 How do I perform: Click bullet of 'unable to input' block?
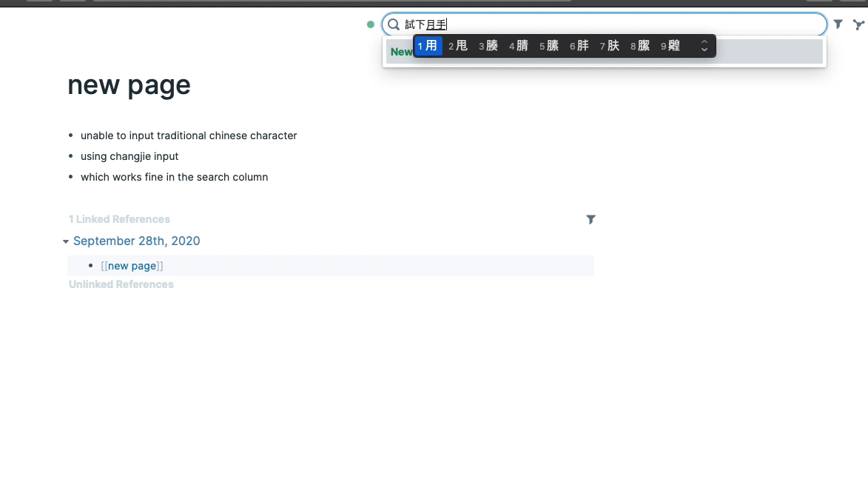pos(70,135)
